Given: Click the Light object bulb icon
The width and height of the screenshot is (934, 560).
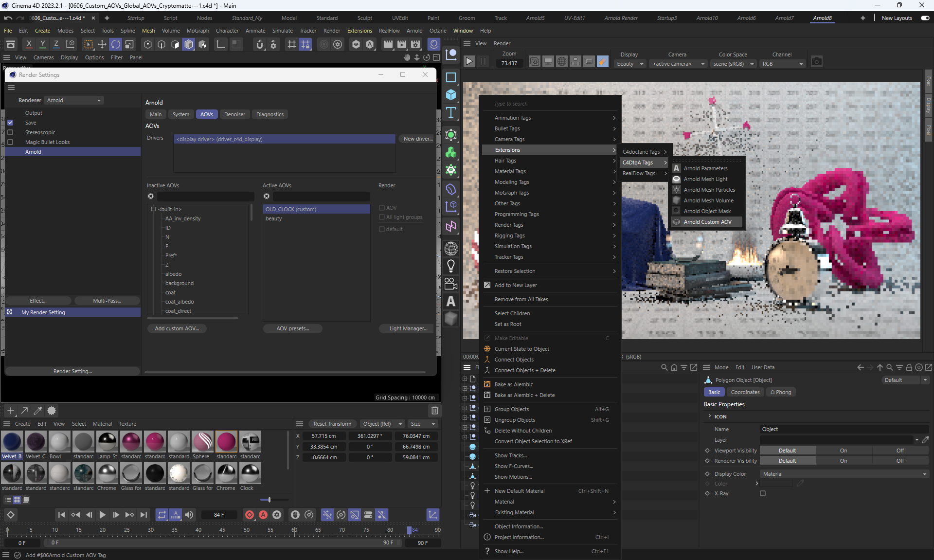Looking at the screenshot, I should click(451, 266).
